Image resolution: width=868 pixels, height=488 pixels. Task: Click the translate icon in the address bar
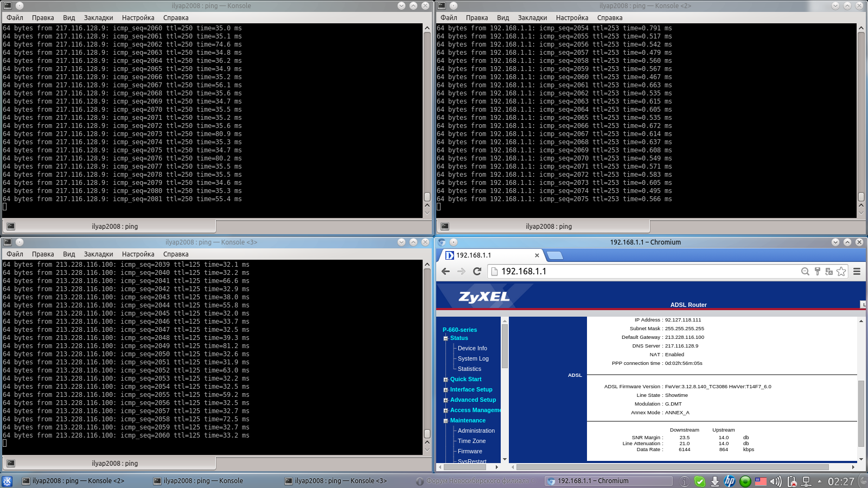(829, 272)
